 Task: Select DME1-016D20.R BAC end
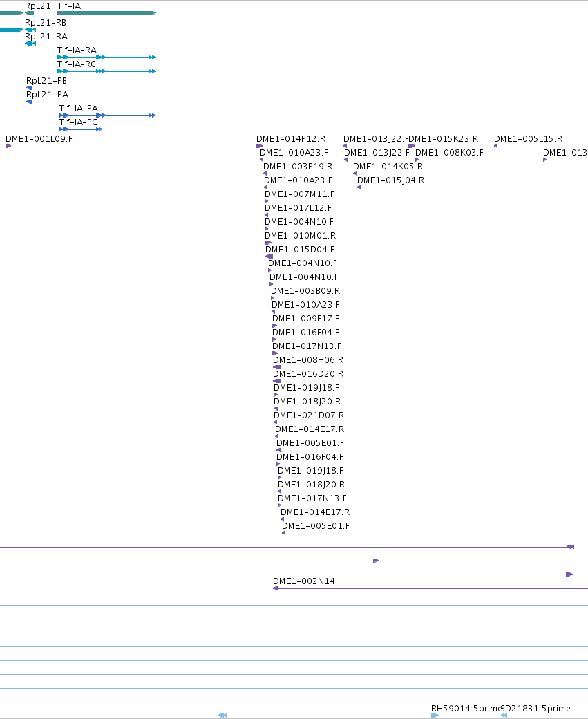click(x=308, y=374)
